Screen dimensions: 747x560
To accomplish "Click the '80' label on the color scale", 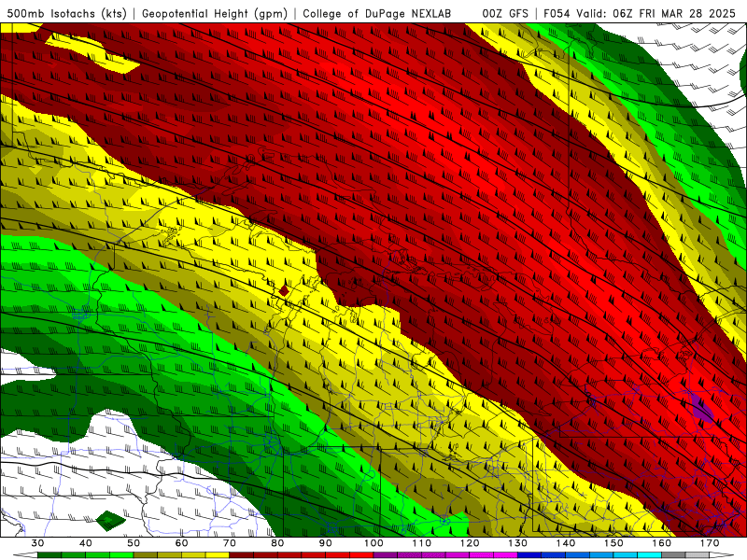I will point(277,543).
